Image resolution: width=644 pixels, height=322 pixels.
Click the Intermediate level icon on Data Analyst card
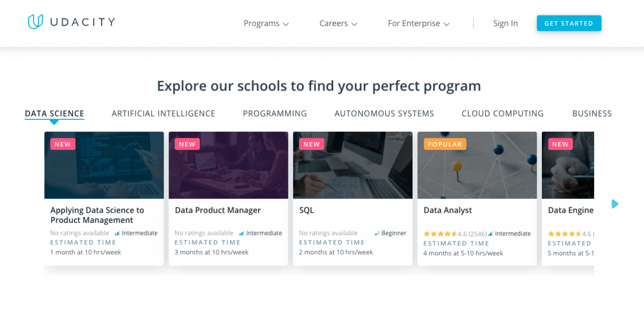click(x=491, y=233)
